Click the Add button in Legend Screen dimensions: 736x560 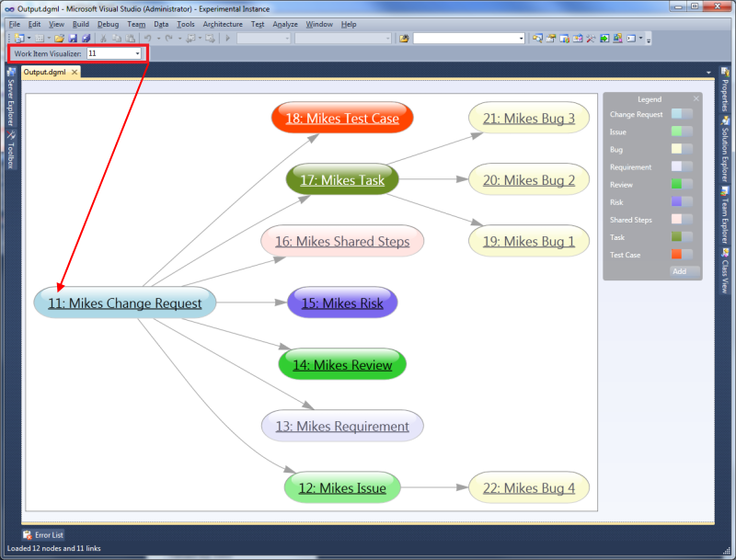coord(679,271)
